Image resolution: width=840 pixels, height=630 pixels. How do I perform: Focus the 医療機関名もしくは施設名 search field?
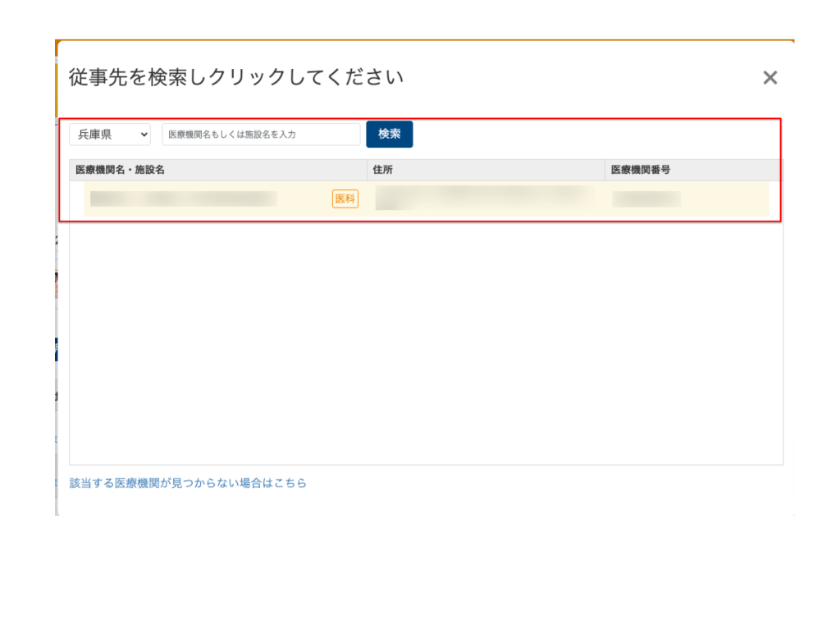pyautogui.click(x=261, y=134)
